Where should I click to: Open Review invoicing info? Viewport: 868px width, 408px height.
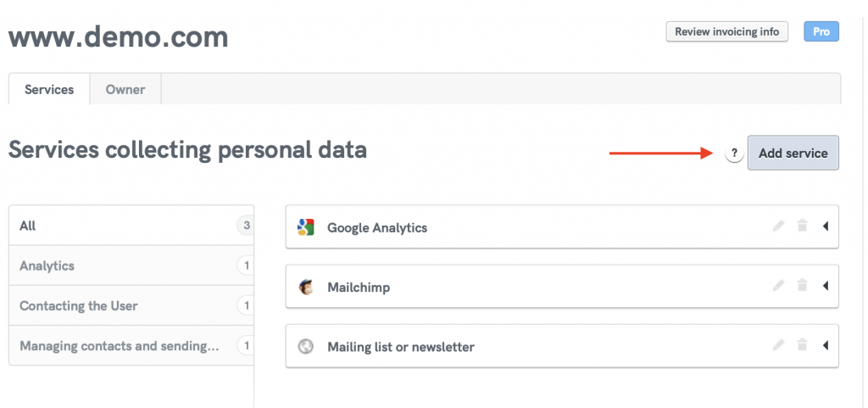coord(727,32)
